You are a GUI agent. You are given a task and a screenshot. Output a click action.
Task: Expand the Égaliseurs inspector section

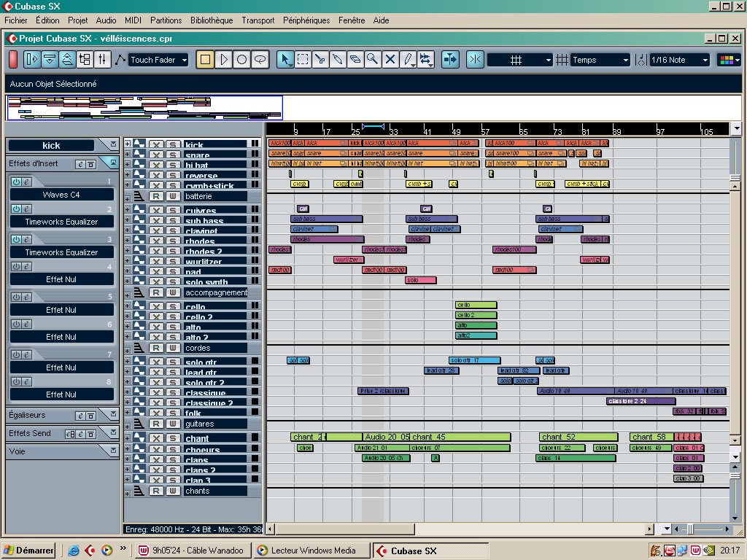(113, 414)
